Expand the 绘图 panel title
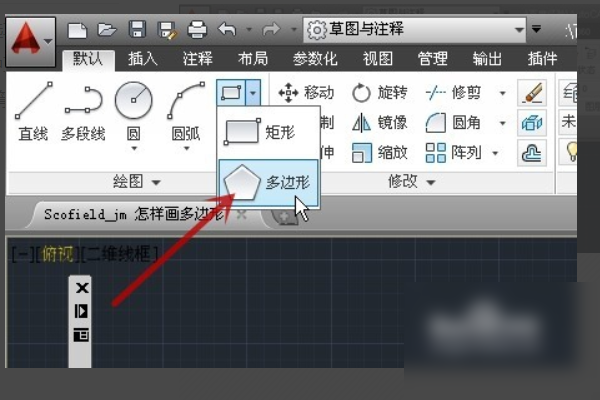The width and height of the screenshot is (600, 400). (x=137, y=181)
